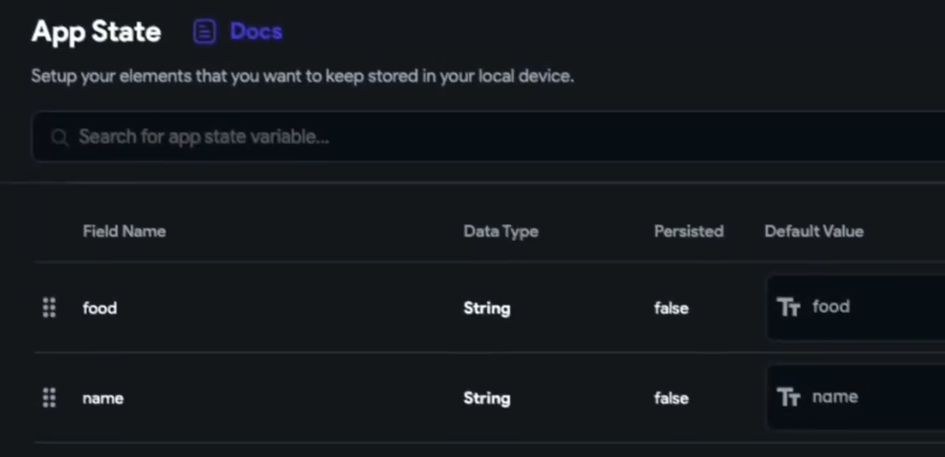Click the text type icon in name default
Image resolution: width=945 pixels, height=457 pixels.
(788, 397)
